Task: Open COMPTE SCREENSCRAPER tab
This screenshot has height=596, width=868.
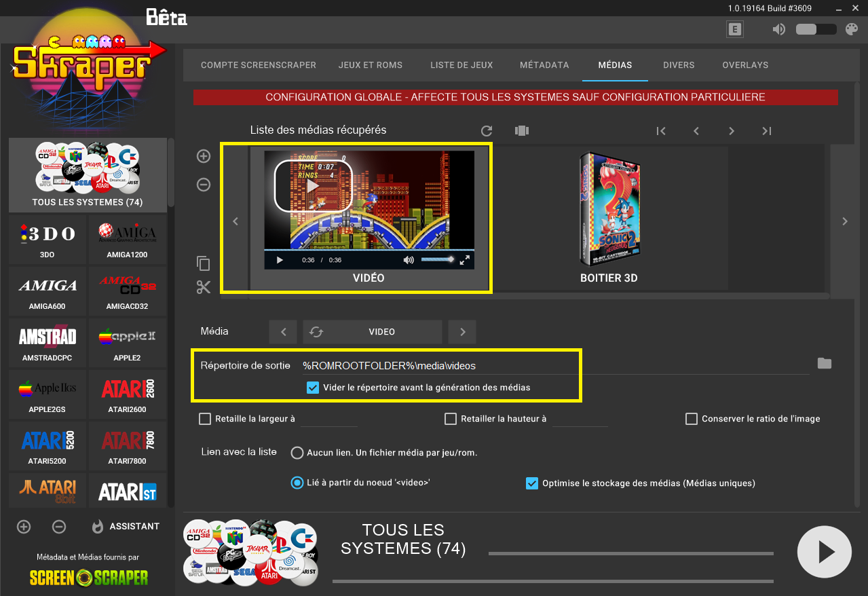Action: 259,65
